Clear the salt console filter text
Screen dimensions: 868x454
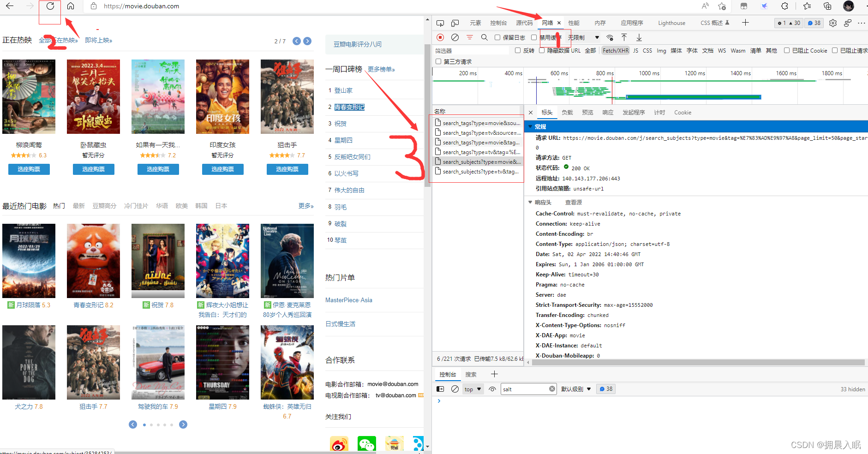click(x=552, y=389)
